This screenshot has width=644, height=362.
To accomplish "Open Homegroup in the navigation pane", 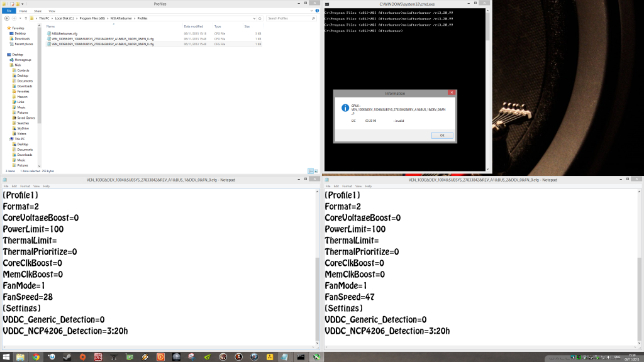I will pyautogui.click(x=23, y=60).
